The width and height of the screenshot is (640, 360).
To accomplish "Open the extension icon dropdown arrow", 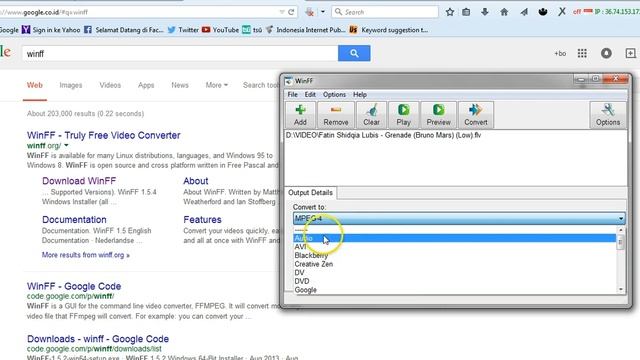I will coord(322,12).
